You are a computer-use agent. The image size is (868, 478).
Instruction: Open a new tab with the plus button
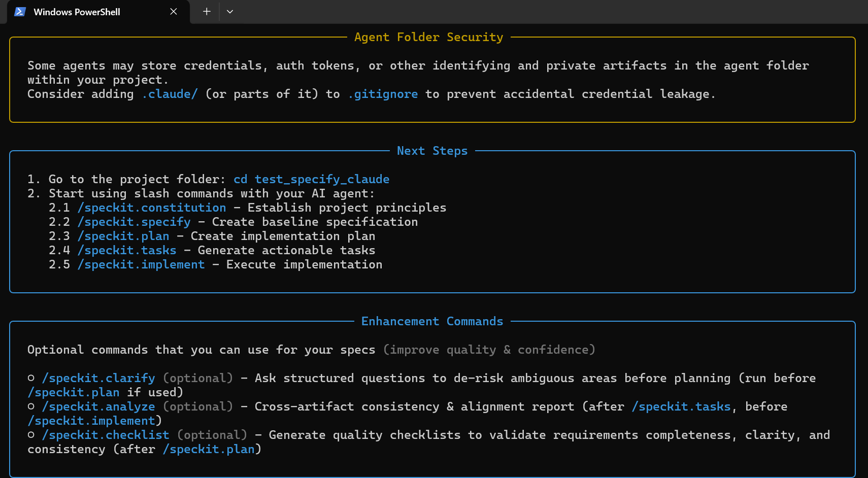[x=207, y=12]
